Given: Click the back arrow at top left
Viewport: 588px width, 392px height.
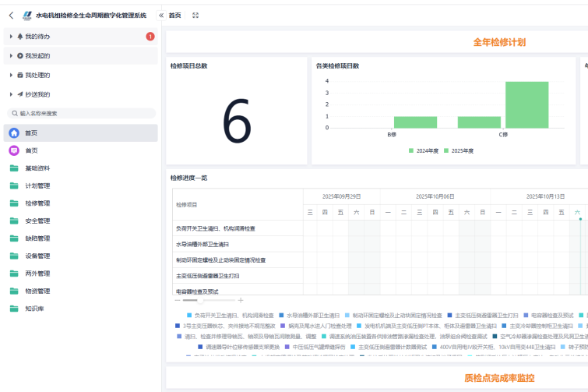Looking at the screenshot, I should click(x=11, y=16).
